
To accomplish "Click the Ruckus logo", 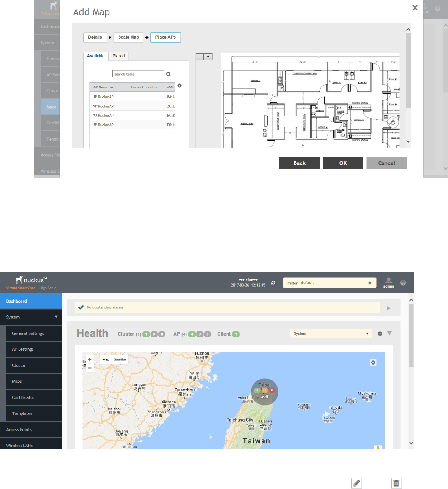I will [31, 280].
